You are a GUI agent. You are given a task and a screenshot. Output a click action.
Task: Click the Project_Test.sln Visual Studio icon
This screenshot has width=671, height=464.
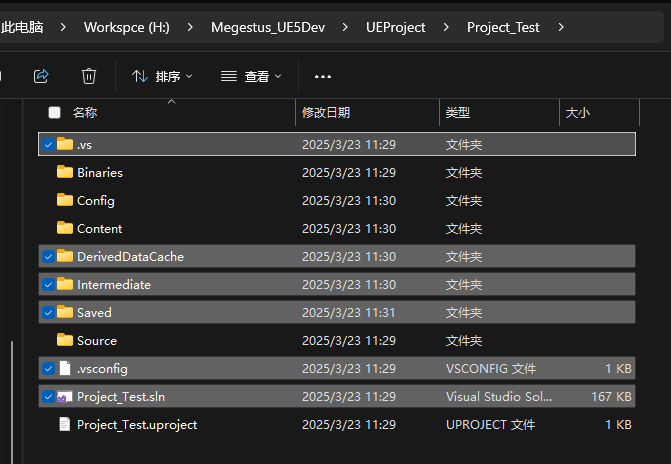coord(65,397)
